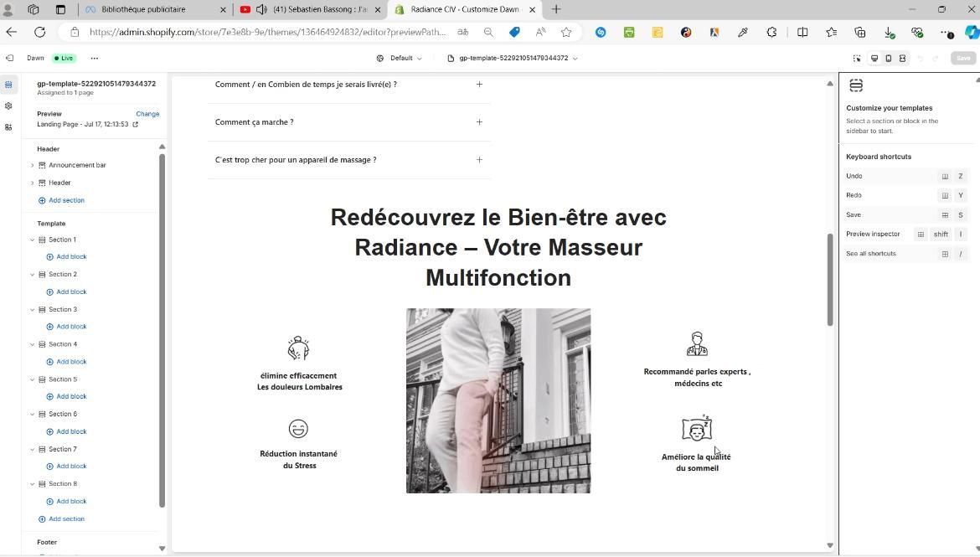The image size is (980, 557).
Task: Click the sidebar vertical scrollbar
Action: [162, 330]
